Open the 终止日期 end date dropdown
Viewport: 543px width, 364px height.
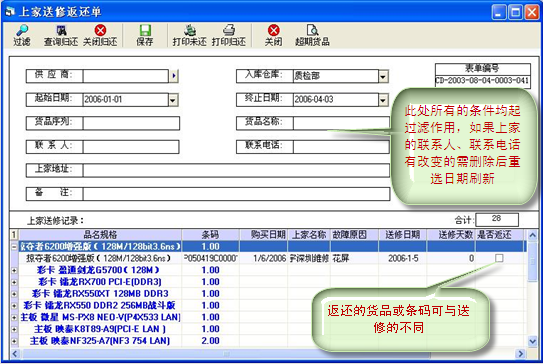click(x=383, y=100)
